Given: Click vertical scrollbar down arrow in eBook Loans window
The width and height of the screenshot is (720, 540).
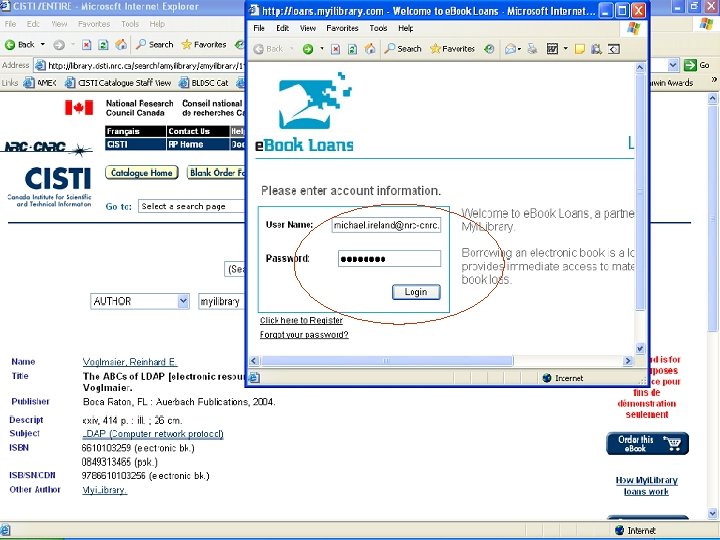Looking at the screenshot, I should [640, 348].
